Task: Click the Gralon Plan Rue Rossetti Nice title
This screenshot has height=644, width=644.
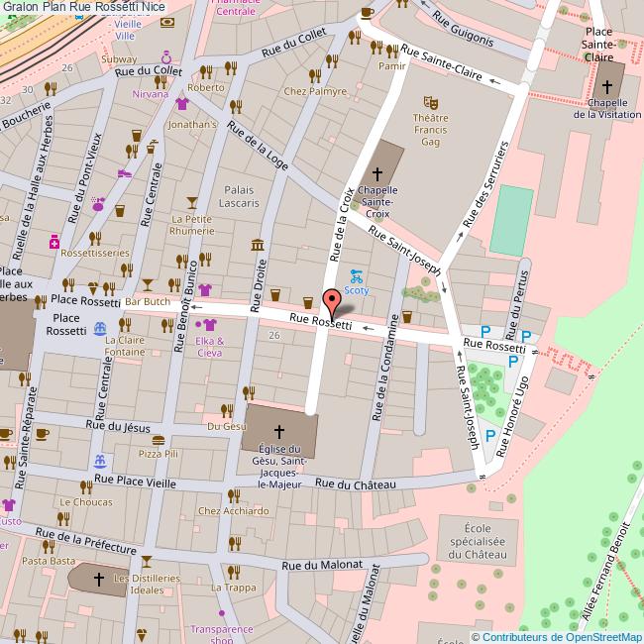Action: pyautogui.click(x=85, y=7)
